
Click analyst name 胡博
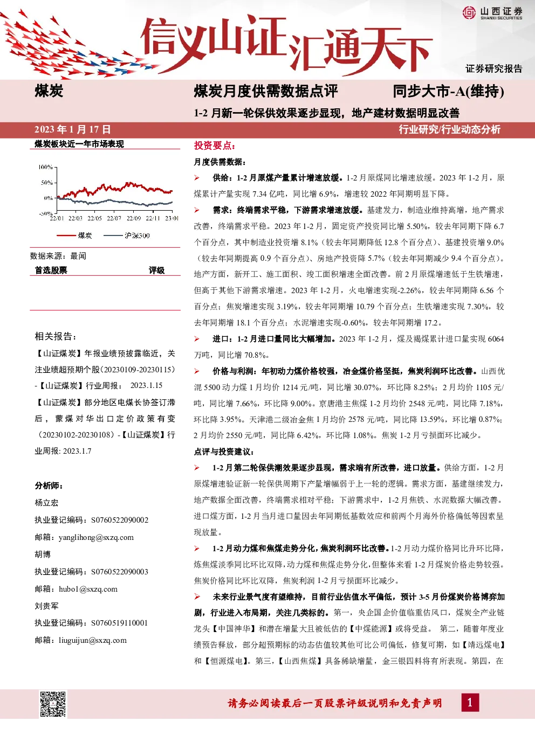coord(43,554)
